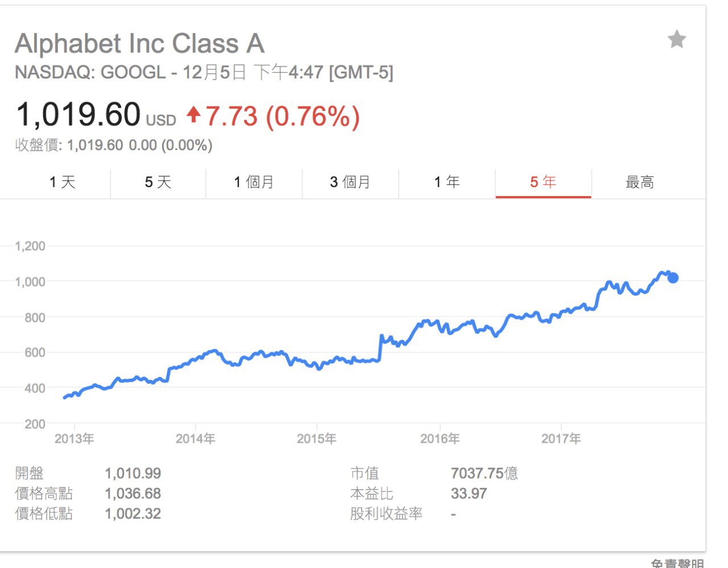Select the 1 天 range tab
Image resolution: width=728 pixels, height=568 pixels.
click(62, 183)
